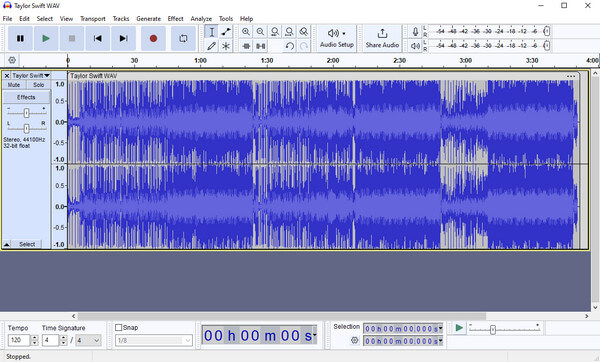Open selection end time format dropdown
Image resolution: width=600 pixels, height=362 pixels.
point(440,341)
